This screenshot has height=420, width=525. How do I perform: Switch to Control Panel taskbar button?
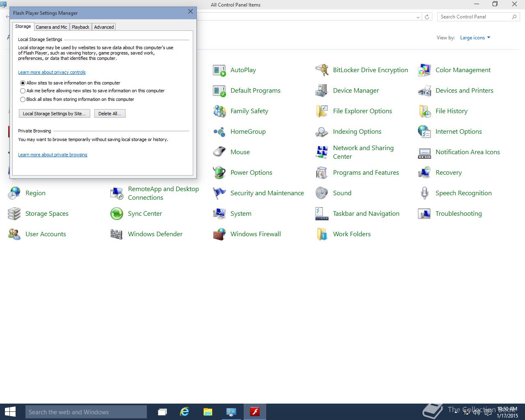232,412
